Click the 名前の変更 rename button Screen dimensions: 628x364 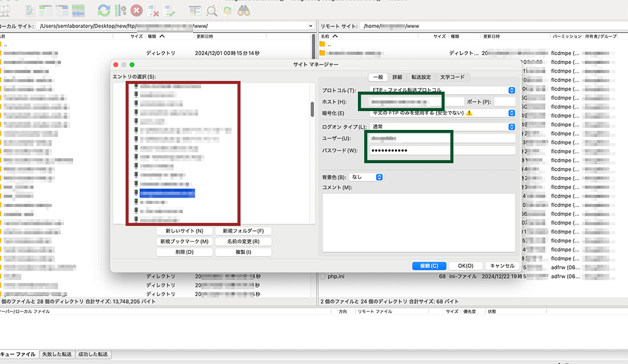pyautogui.click(x=243, y=242)
